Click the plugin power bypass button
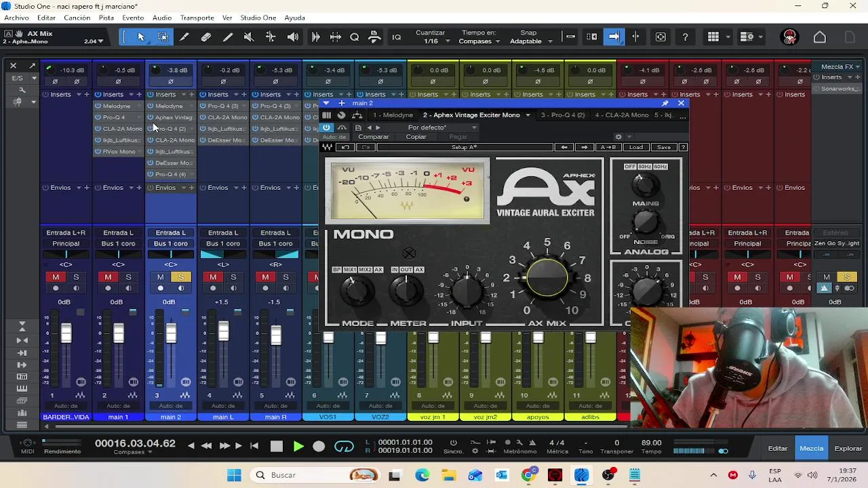868x488 pixels. click(x=326, y=127)
